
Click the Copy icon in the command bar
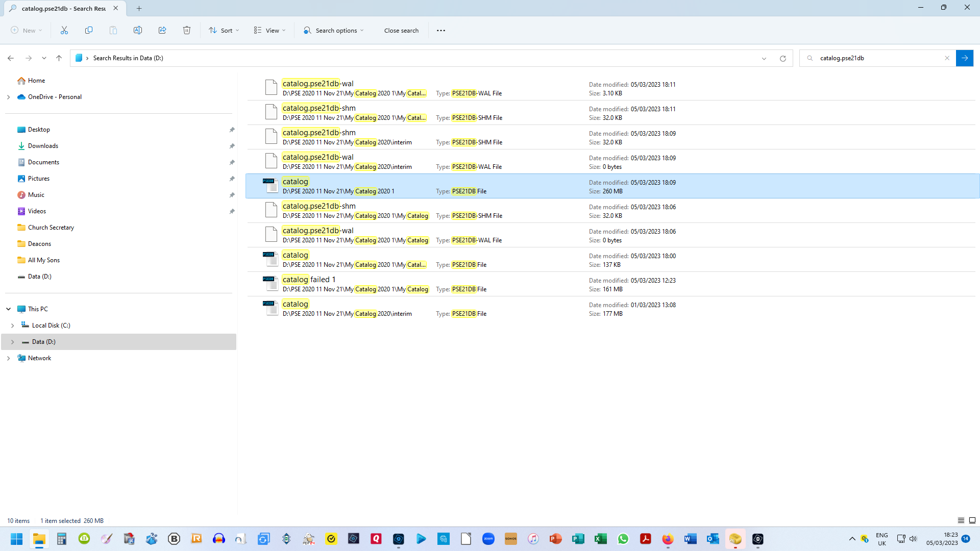(x=89, y=30)
